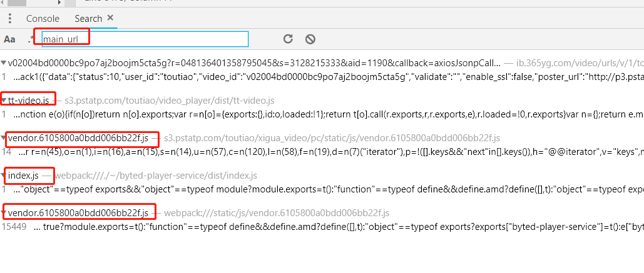
Task: Collapse the tt-video.js result group
Action: [4, 101]
